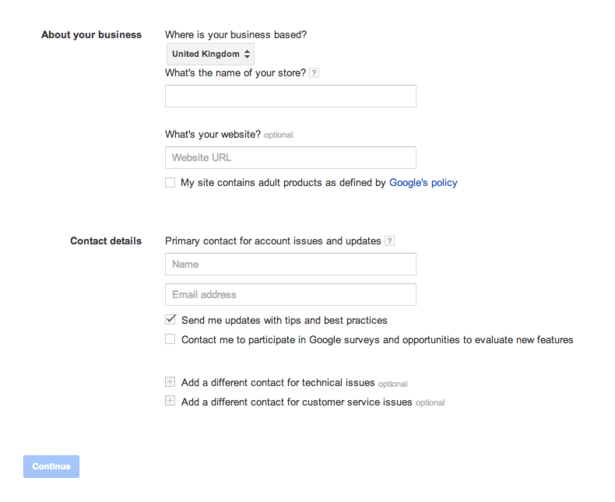
Task: Uncheck Send me updates with tips checkbox
Action: click(x=170, y=319)
